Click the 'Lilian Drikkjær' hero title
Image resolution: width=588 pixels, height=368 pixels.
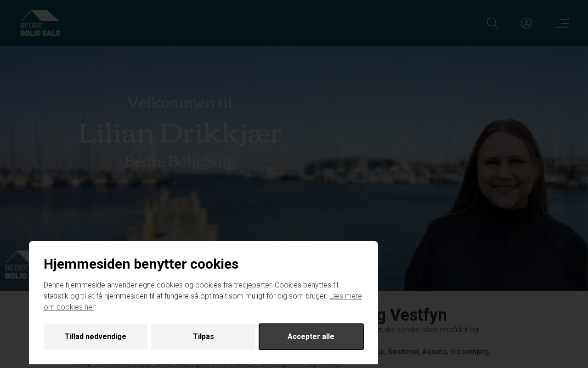pyautogui.click(x=180, y=133)
